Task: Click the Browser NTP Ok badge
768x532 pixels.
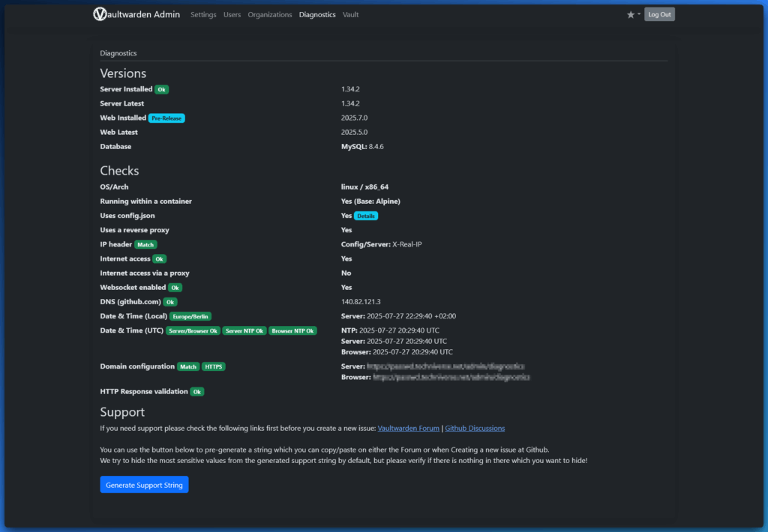Action: point(293,331)
